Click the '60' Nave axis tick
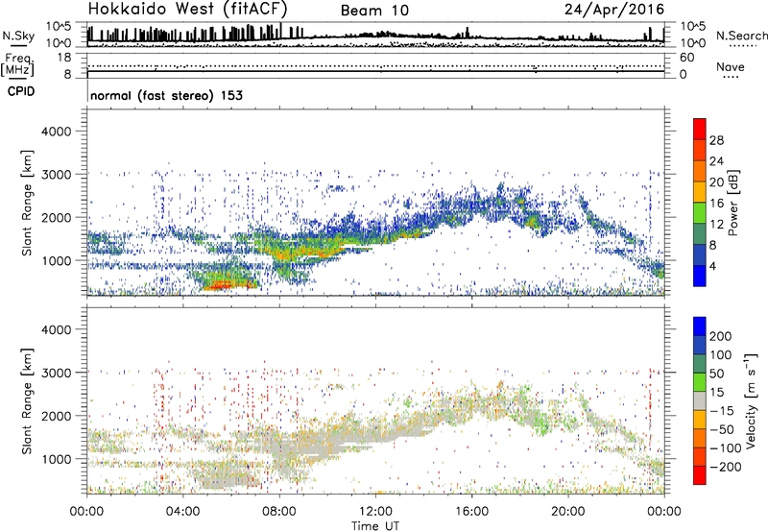The width and height of the screenshot is (768, 532). 686,58
